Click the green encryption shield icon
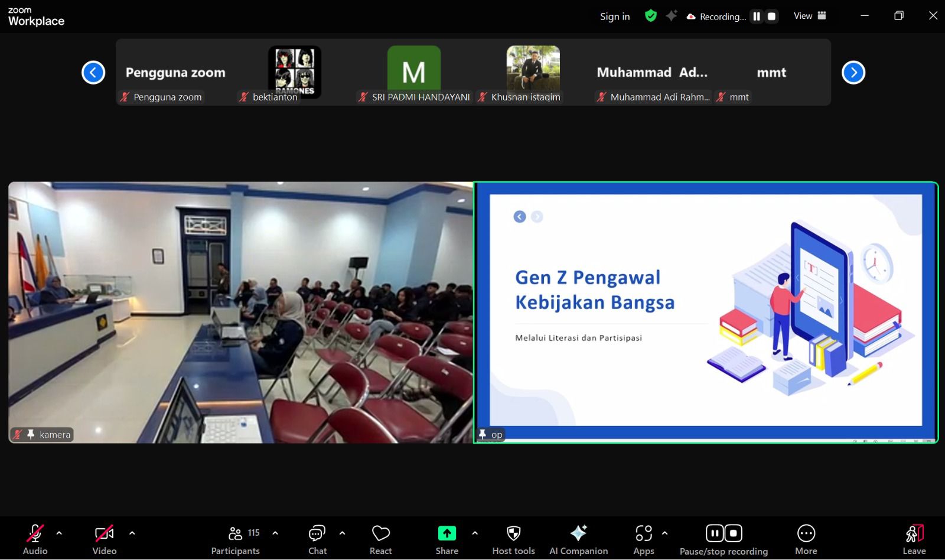945x560 pixels. (x=650, y=16)
